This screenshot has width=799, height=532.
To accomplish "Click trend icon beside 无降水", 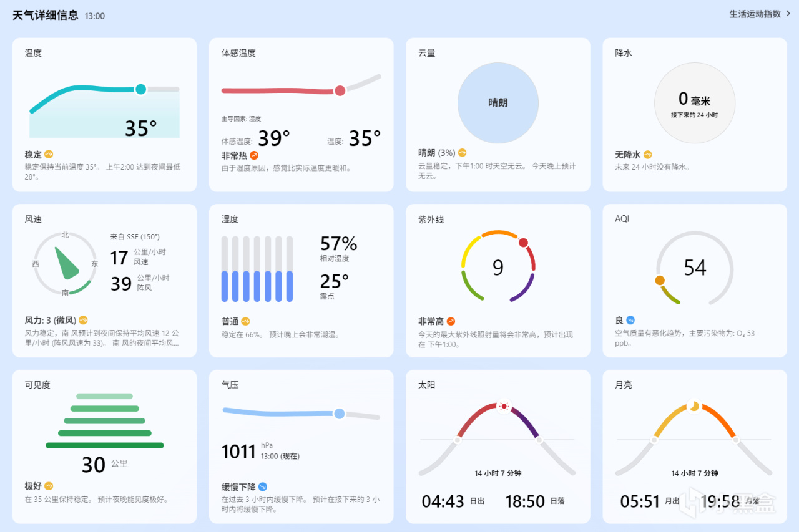I will coord(648,154).
